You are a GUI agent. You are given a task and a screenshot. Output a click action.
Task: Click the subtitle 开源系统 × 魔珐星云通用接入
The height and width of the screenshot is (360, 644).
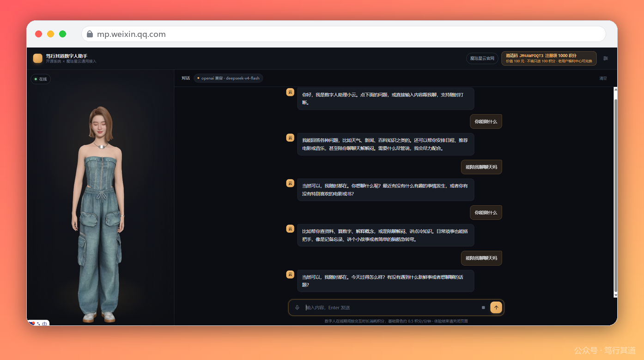tap(71, 61)
